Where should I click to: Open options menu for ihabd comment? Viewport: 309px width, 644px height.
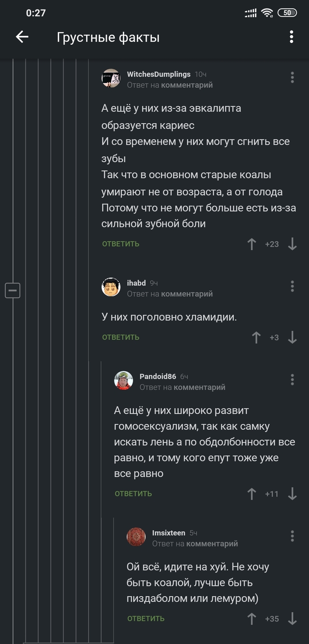(292, 286)
